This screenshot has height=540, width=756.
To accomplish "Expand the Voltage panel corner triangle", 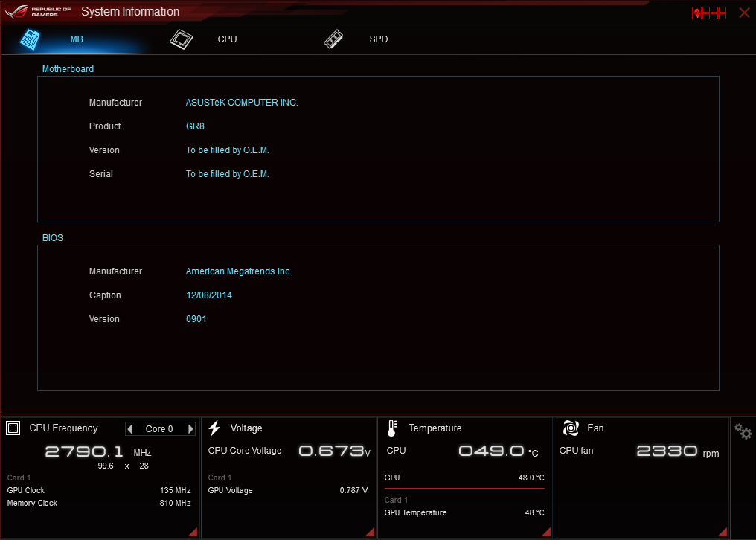I will coord(370,532).
